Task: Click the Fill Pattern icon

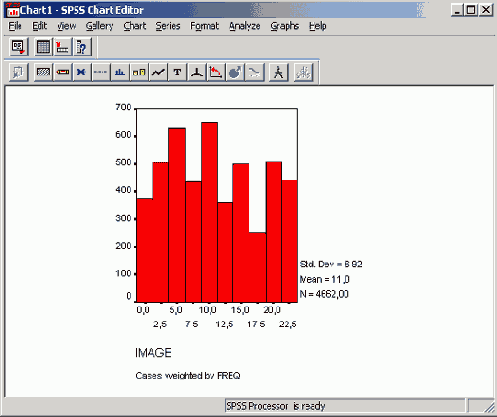Action: point(43,72)
